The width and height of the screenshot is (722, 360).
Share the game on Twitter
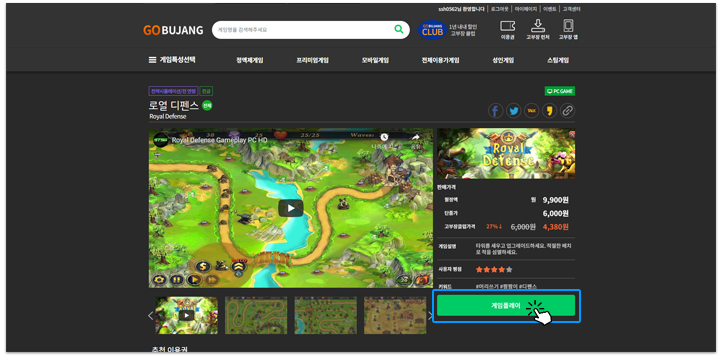[x=513, y=110]
